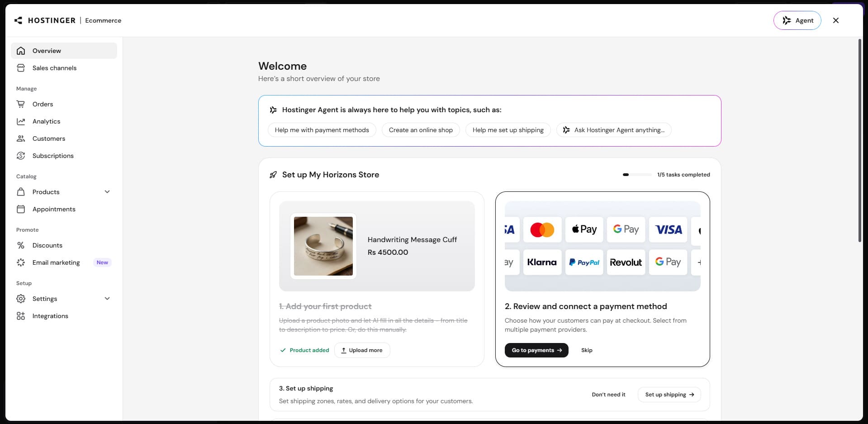The height and width of the screenshot is (424, 868).
Task: Open the Analytics menu item
Action: [64, 121]
